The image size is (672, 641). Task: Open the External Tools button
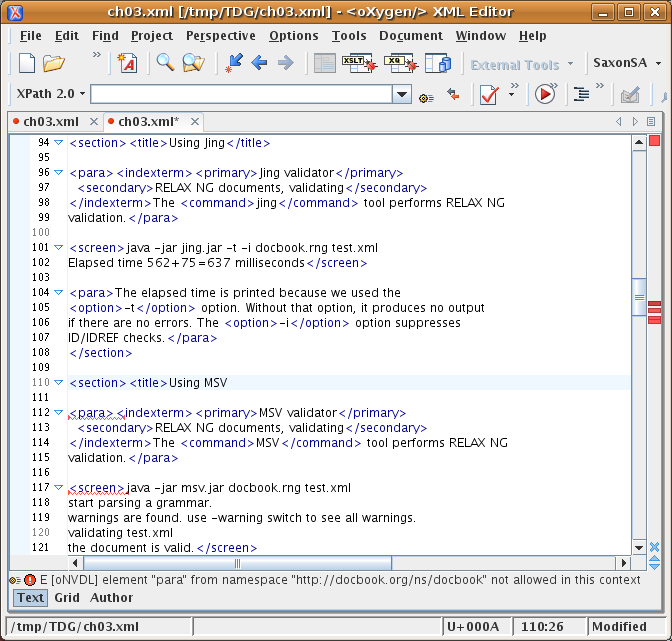(515, 65)
